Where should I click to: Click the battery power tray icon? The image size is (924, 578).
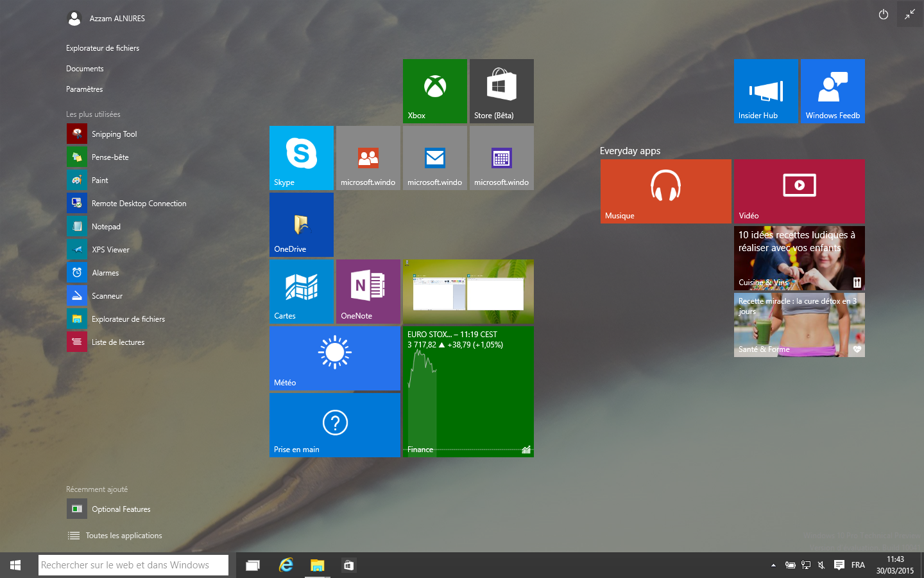click(791, 565)
